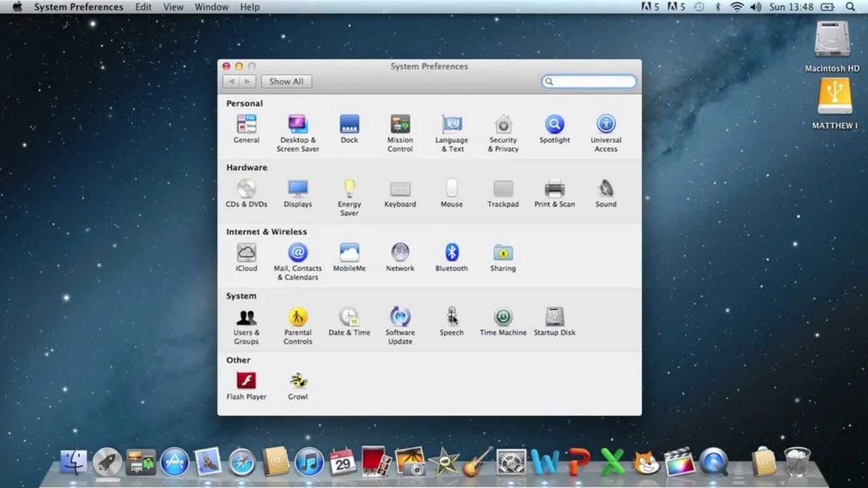Open QuickTime Player from the Dock
Viewport: 868px width, 488px height.
[713, 462]
